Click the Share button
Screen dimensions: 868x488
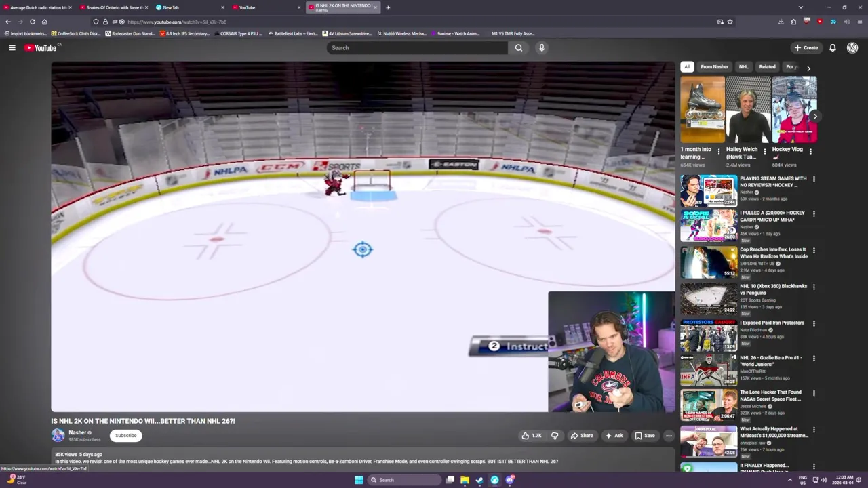tap(582, 436)
